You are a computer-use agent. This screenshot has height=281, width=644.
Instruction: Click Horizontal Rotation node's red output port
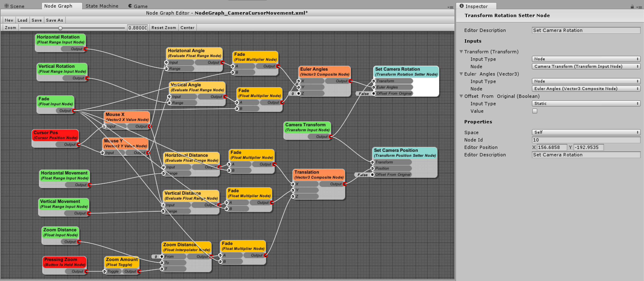(86, 49)
